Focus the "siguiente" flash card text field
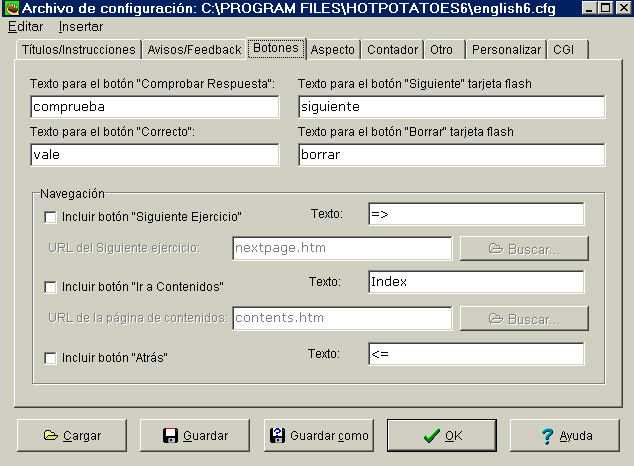Screen dimensions: 634x466 (451, 107)
